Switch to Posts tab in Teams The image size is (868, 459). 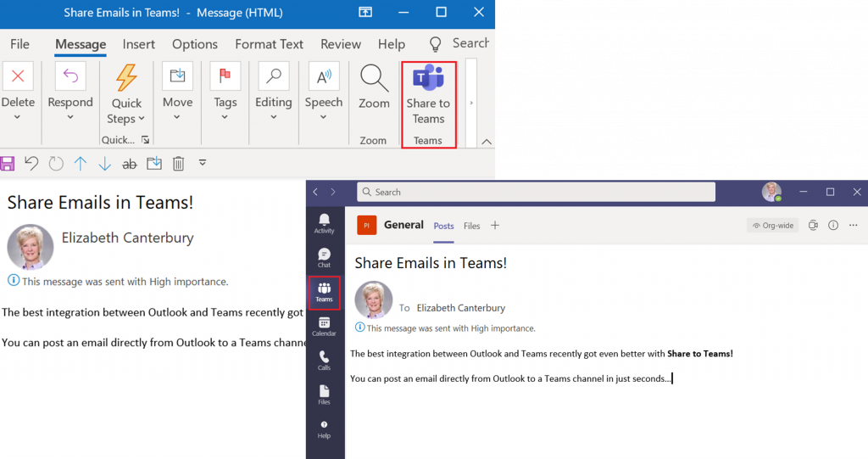click(x=443, y=226)
